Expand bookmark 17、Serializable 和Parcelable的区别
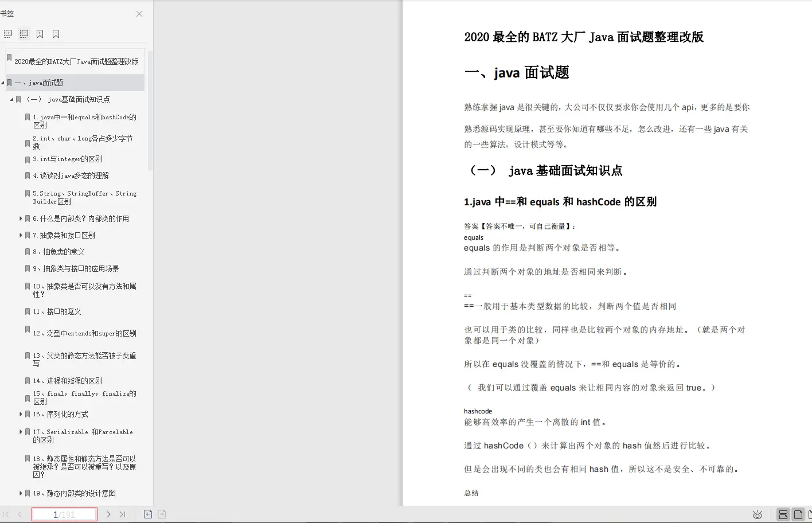The width and height of the screenshot is (812, 523). tap(21, 432)
